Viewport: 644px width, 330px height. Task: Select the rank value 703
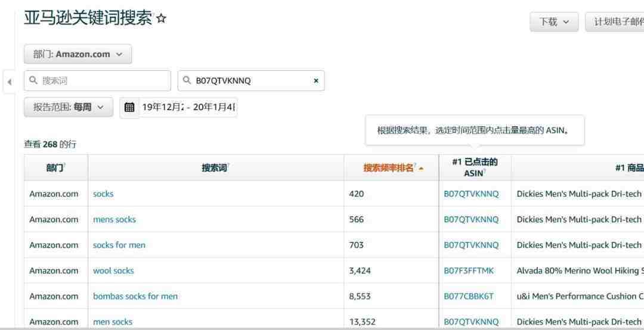coord(356,245)
